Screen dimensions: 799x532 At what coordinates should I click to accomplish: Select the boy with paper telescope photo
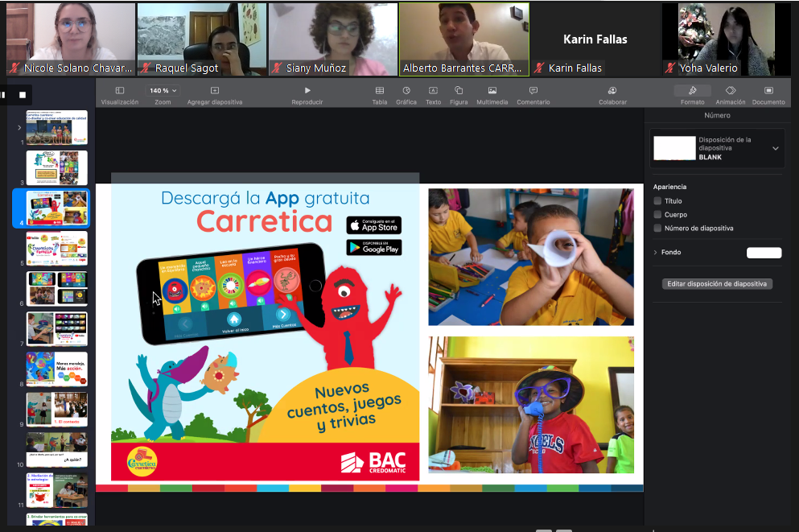point(531,257)
